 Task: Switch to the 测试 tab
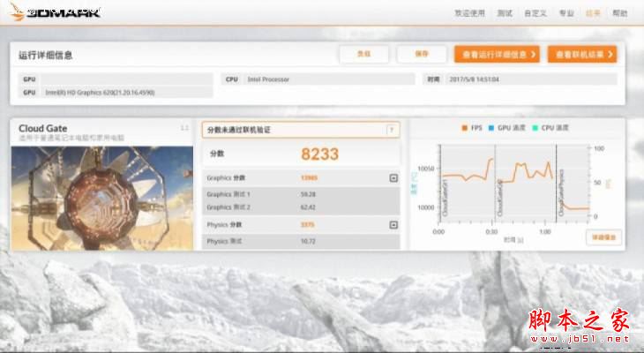point(505,13)
